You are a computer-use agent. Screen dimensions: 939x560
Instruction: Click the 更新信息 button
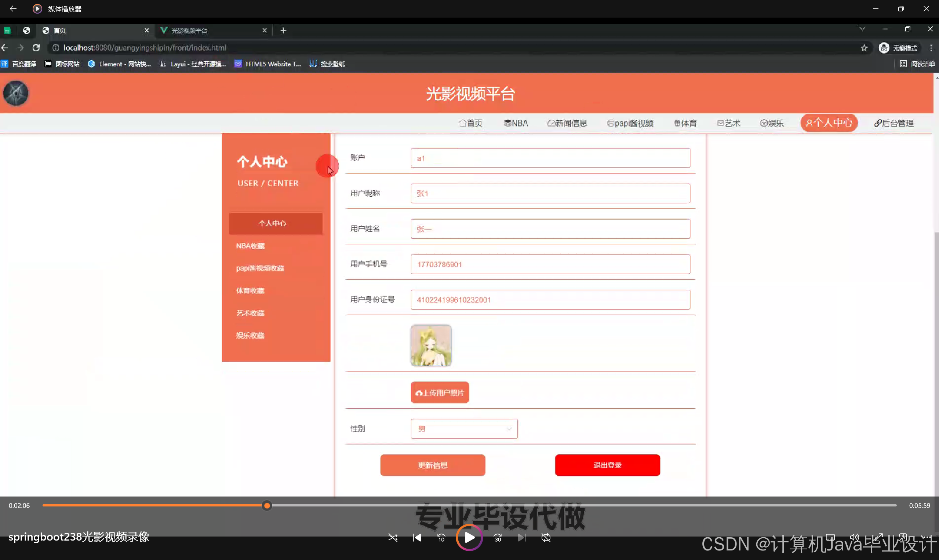433,465
